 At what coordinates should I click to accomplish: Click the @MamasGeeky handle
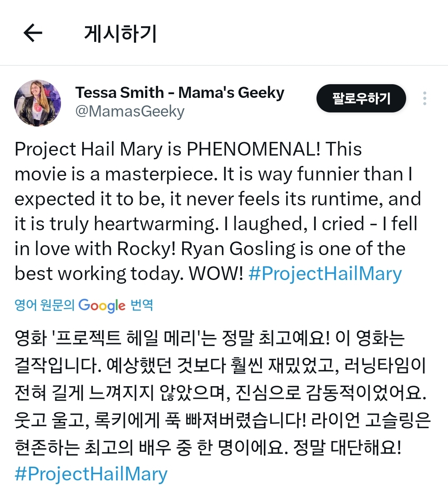pyautogui.click(x=130, y=112)
